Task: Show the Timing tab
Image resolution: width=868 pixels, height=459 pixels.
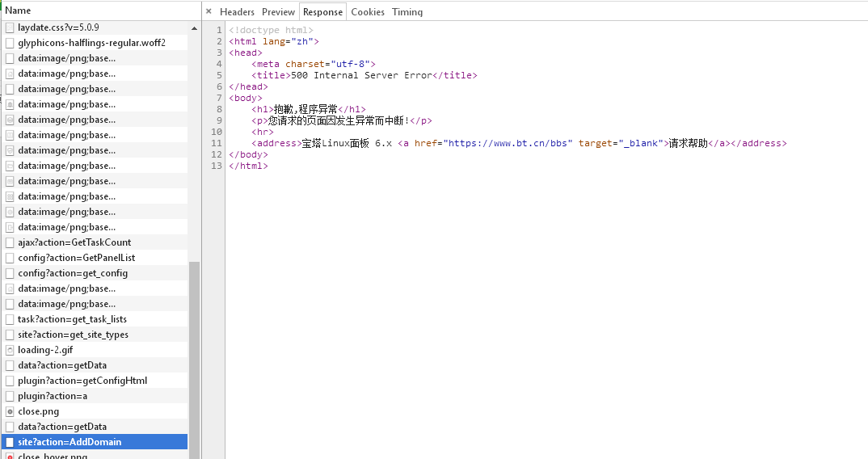Action: (407, 11)
